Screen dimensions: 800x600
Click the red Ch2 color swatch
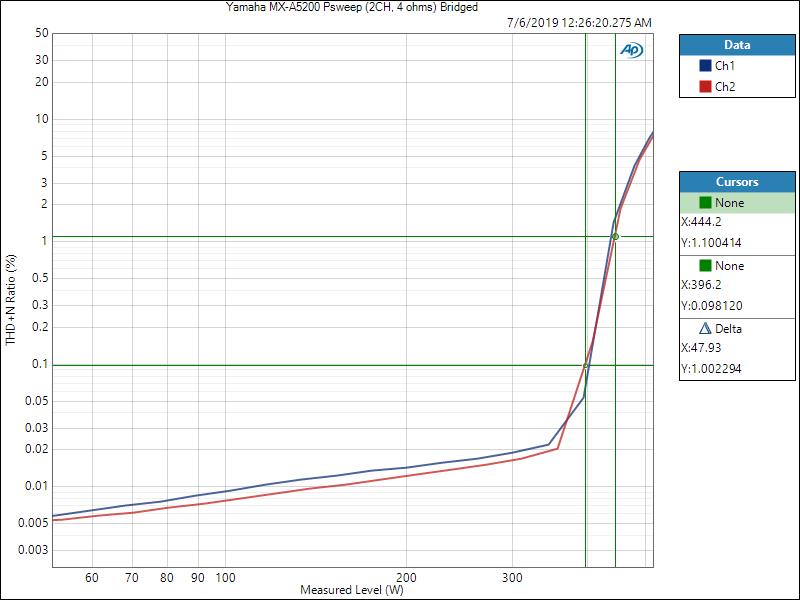705,86
